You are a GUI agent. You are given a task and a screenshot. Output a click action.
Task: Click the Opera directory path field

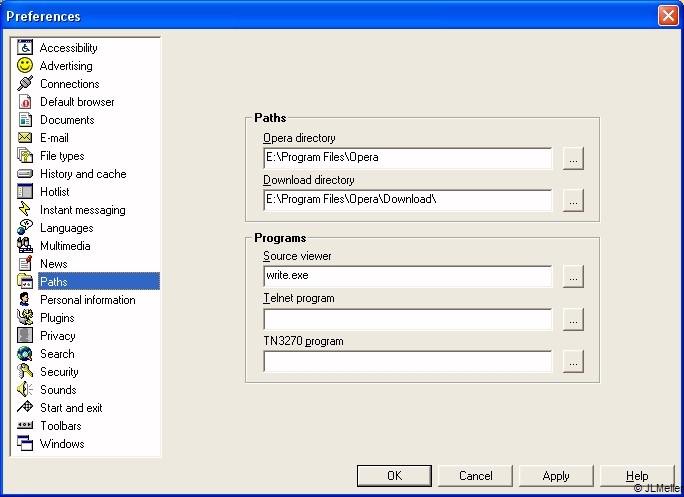[x=407, y=158]
